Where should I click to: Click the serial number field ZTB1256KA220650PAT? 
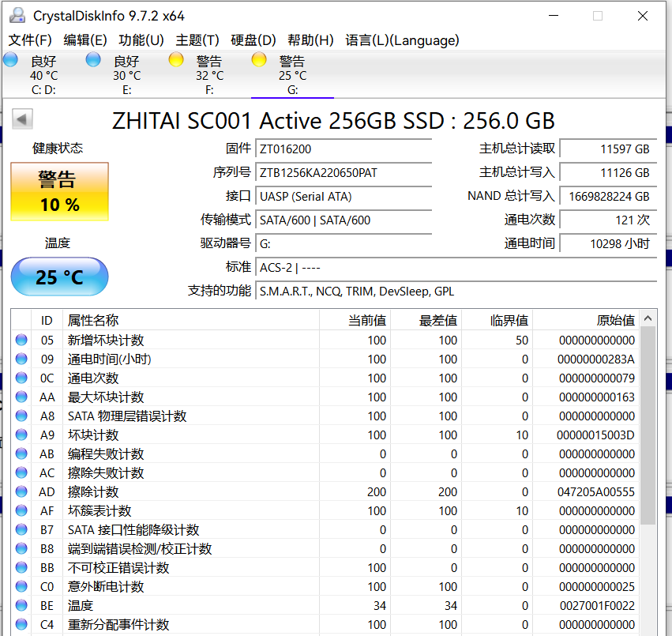coord(344,172)
